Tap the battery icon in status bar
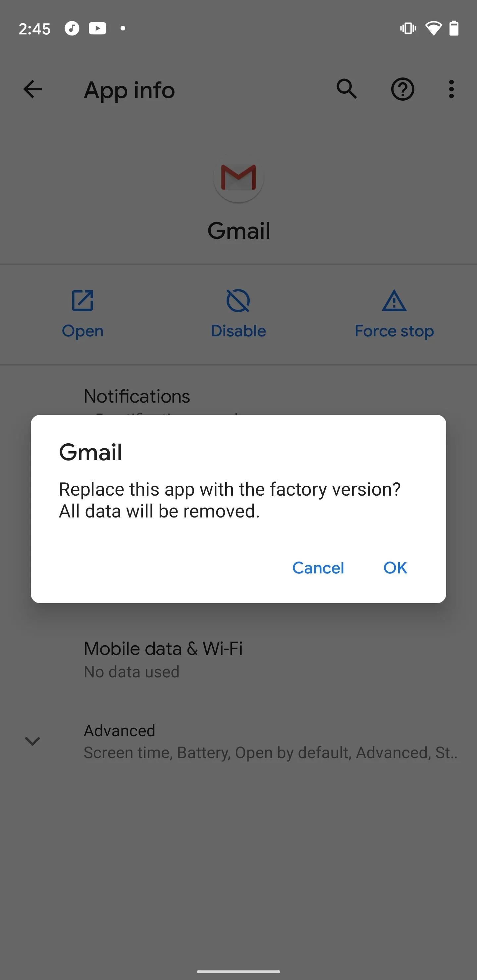This screenshot has width=477, height=980. [453, 28]
